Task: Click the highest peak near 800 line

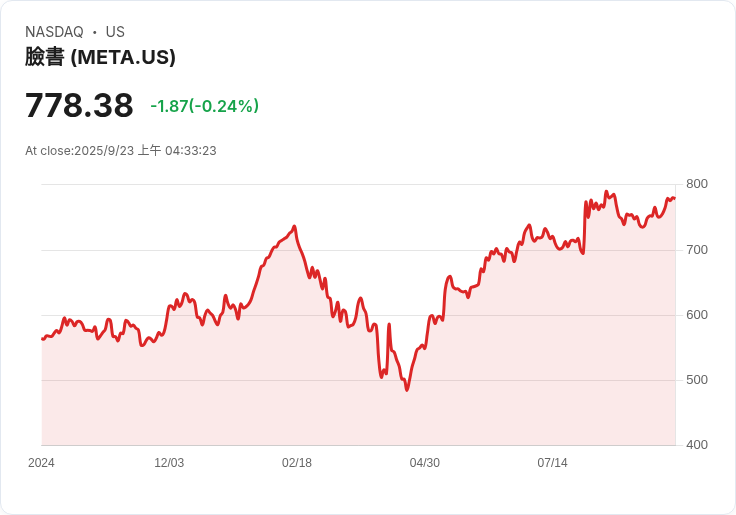Action: [606, 192]
